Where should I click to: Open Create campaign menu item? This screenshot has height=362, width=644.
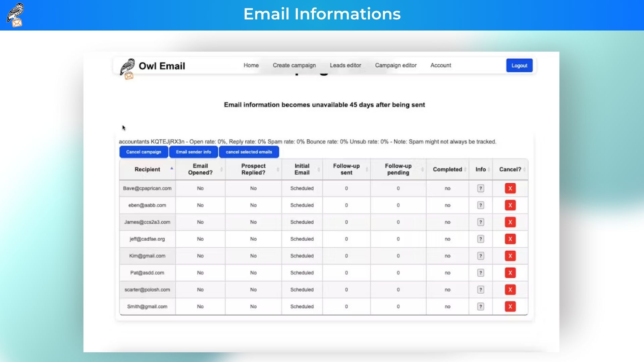click(294, 65)
